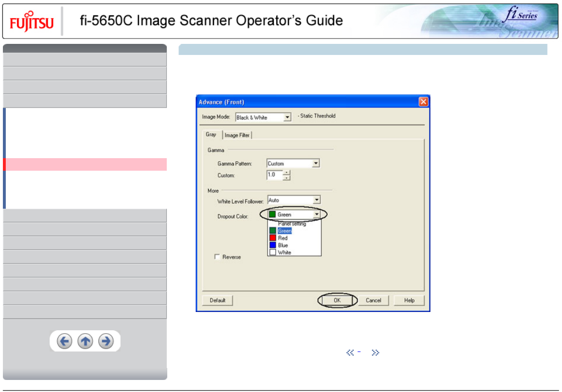Select Red in dropout color list
Viewport: 562px width, 392px height.
(294, 238)
